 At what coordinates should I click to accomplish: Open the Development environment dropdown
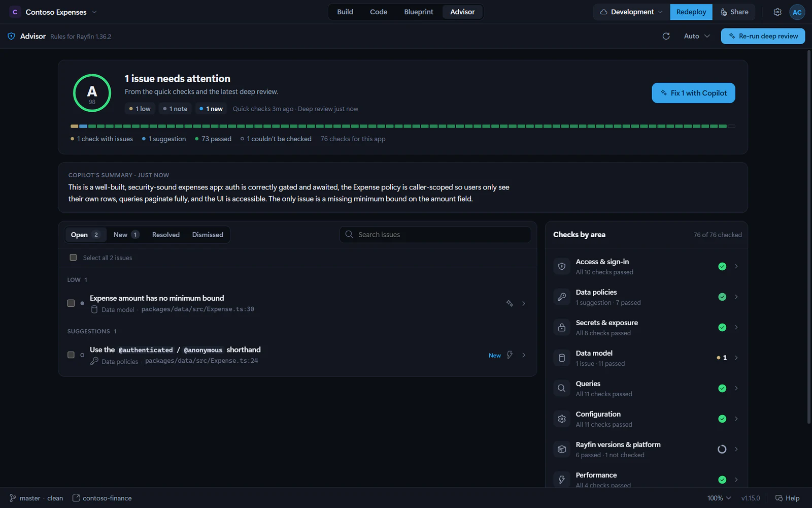tap(631, 12)
